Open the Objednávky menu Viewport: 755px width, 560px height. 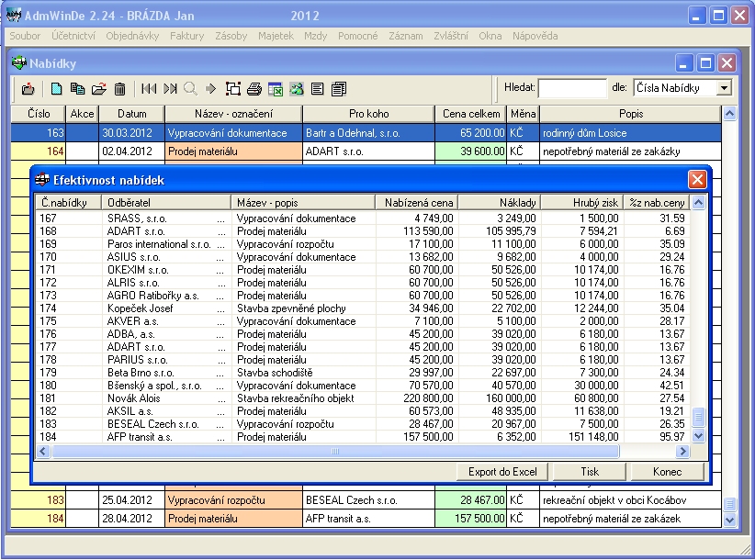pyautogui.click(x=132, y=36)
